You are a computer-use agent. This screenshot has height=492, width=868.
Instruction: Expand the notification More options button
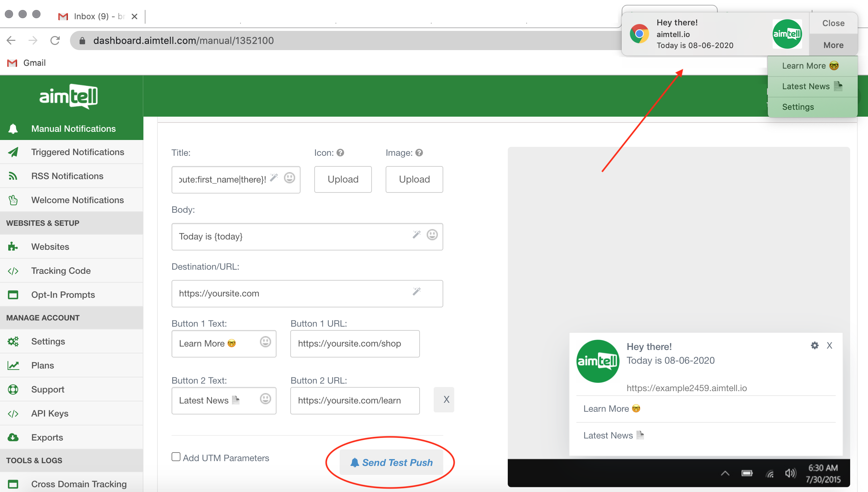pyautogui.click(x=833, y=45)
